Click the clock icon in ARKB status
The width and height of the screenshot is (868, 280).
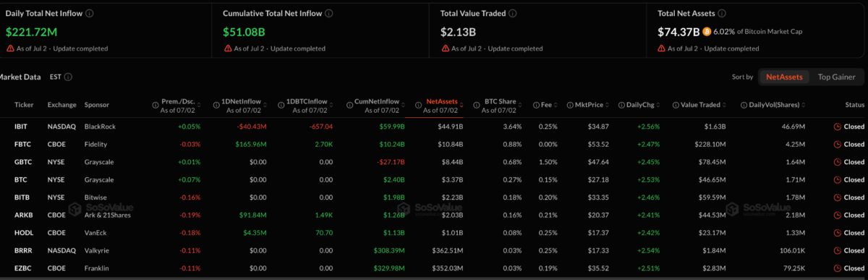838,215
